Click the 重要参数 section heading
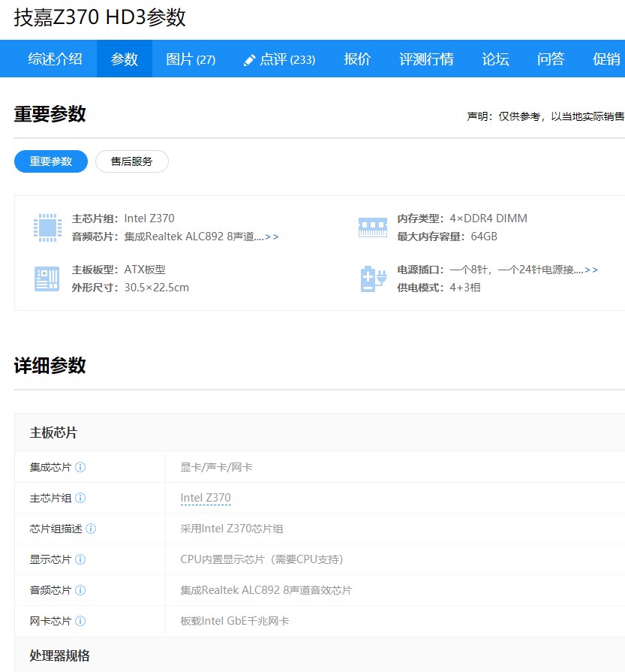625x672 pixels. click(x=50, y=114)
